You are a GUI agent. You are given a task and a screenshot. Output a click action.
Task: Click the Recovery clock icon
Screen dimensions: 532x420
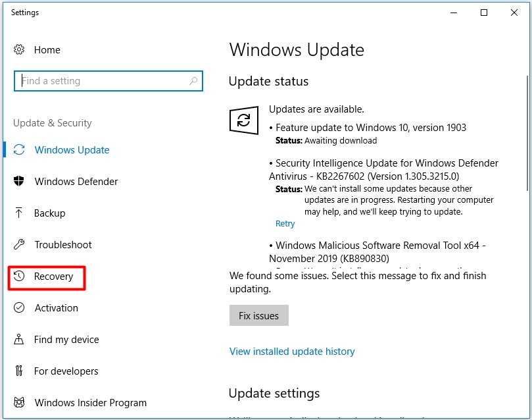point(19,276)
